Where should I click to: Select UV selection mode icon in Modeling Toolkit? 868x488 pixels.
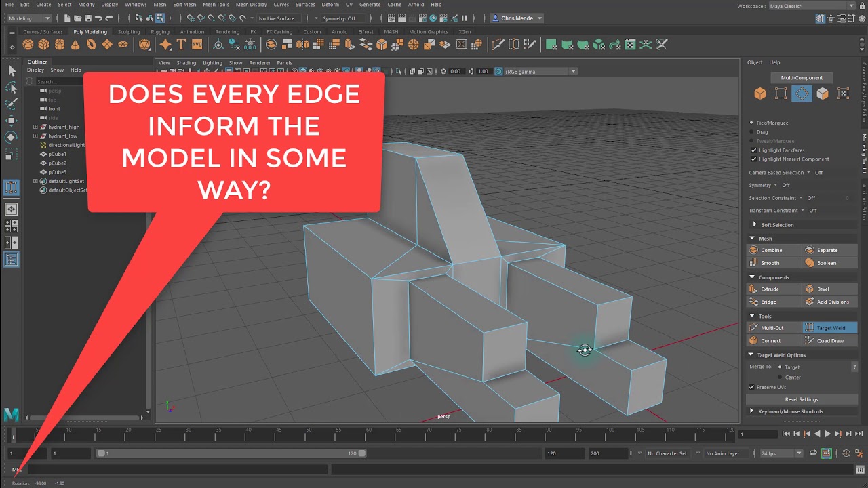point(843,94)
